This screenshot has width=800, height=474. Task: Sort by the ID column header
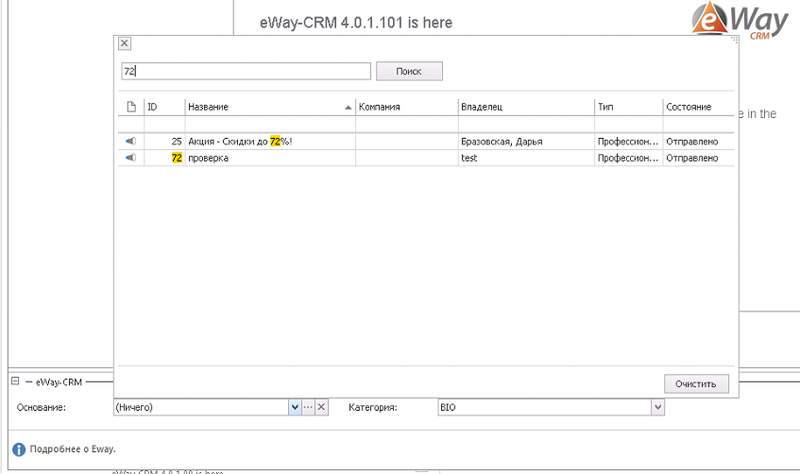coord(164,107)
